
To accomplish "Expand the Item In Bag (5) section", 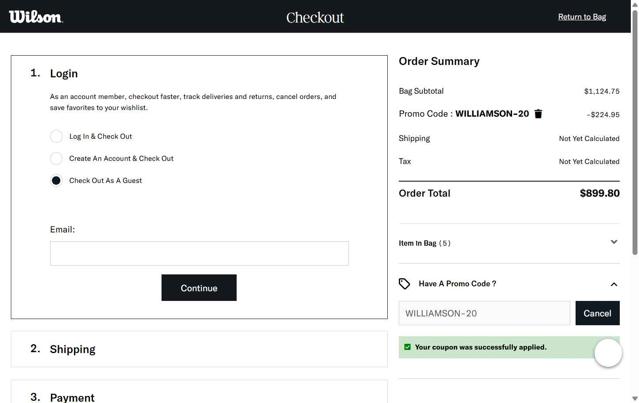I will pos(509,243).
